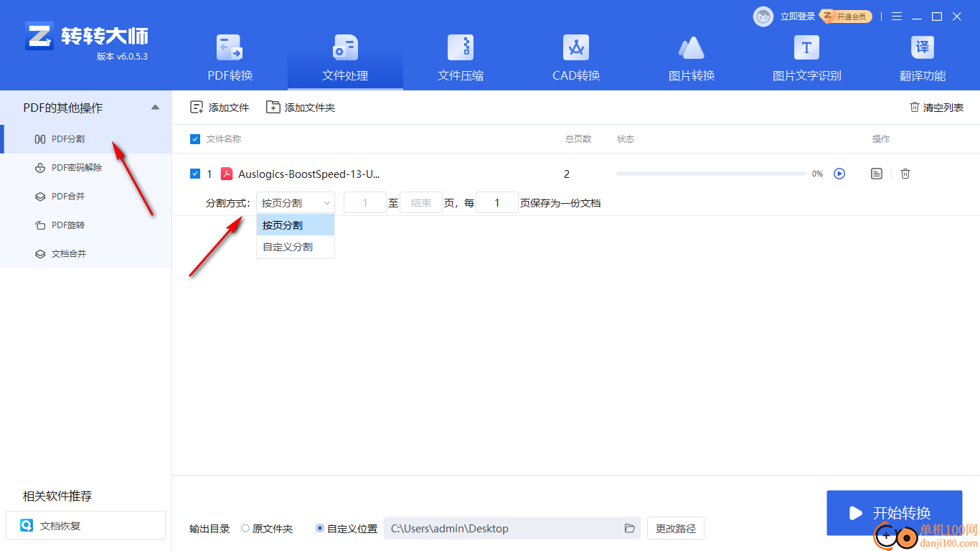980x551 pixels.
Task: Click the red PDF file icon
Action: pos(227,174)
